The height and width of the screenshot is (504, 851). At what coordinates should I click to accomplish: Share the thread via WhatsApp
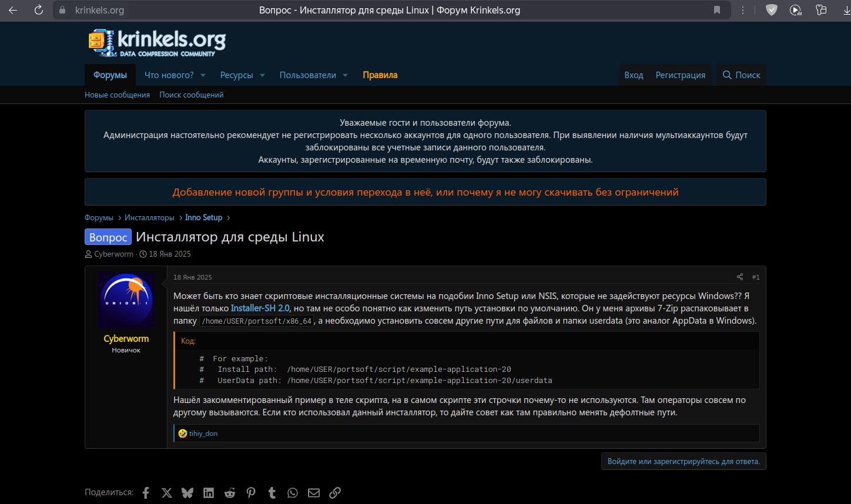(x=293, y=493)
